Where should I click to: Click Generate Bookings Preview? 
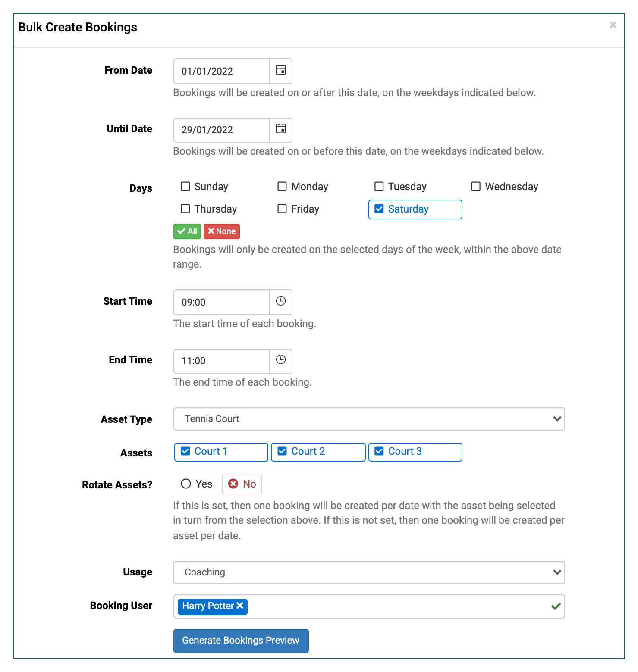[241, 641]
